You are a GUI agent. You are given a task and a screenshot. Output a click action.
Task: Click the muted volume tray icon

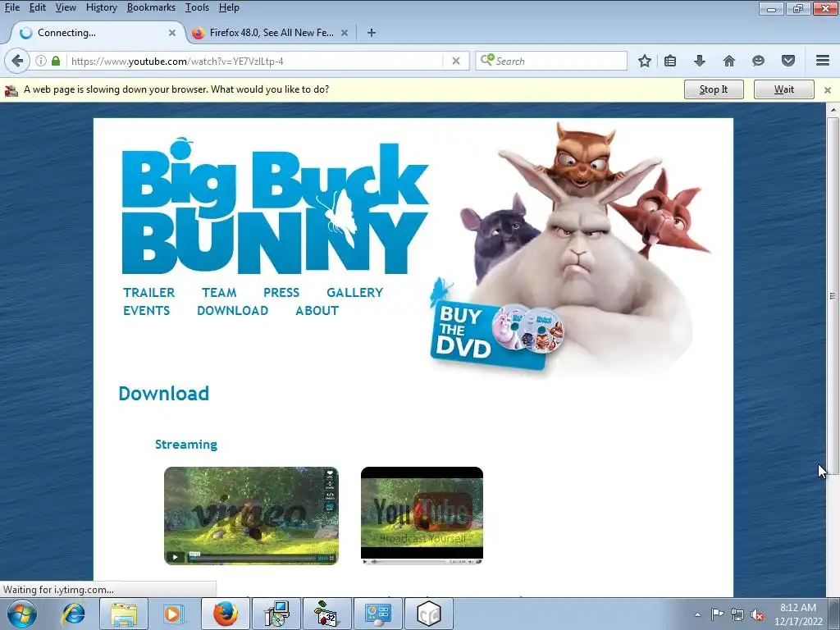pos(757,614)
